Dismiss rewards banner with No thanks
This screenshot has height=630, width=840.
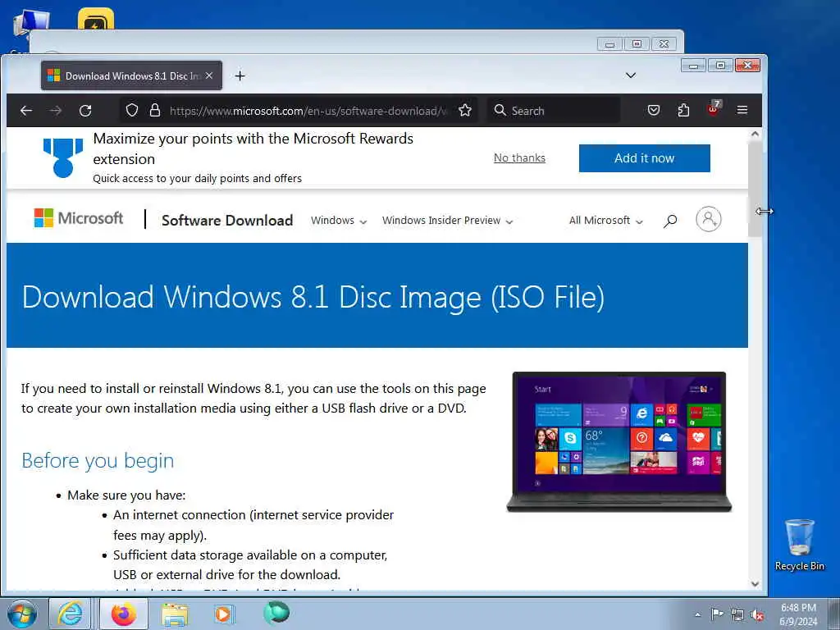pos(519,158)
